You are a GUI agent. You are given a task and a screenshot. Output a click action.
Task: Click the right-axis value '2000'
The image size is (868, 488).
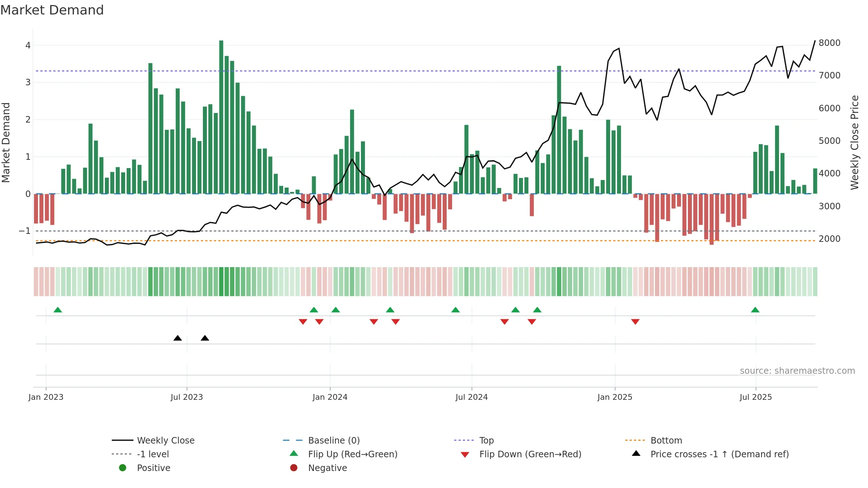pyautogui.click(x=830, y=239)
